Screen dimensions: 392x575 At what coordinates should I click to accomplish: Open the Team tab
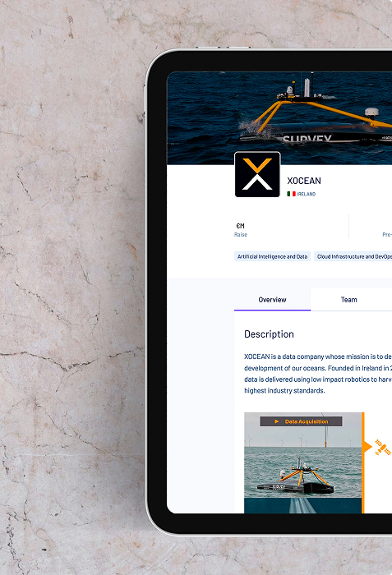(349, 300)
